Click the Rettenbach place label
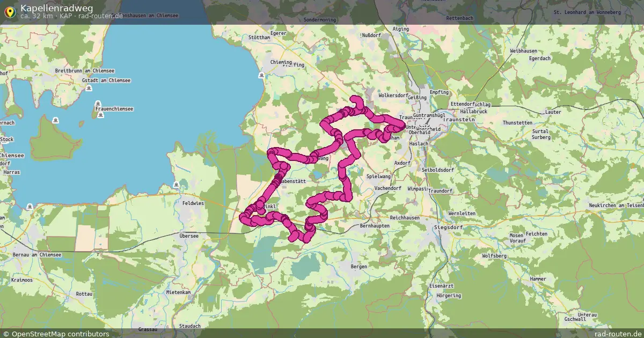Screen dimensions: 644x338 (461, 18)
